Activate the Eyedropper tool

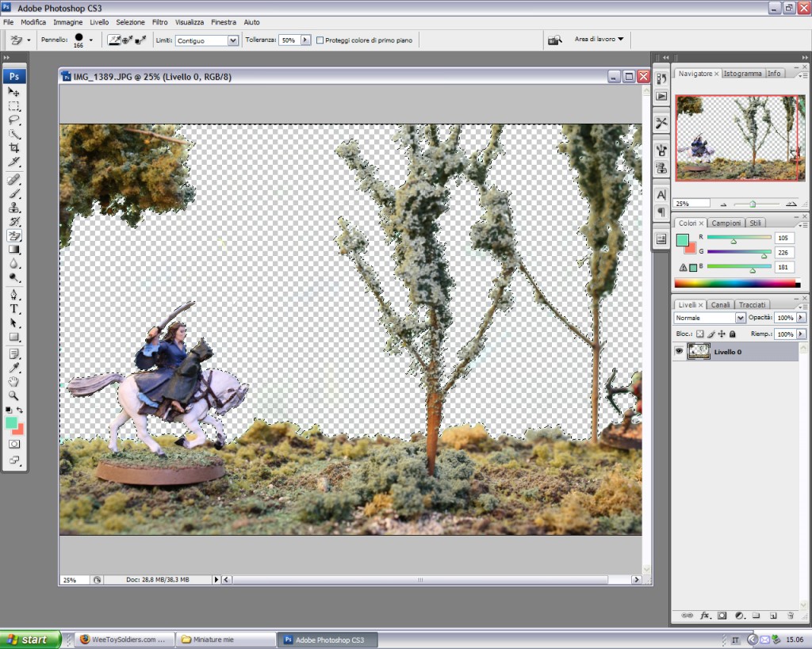point(14,368)
